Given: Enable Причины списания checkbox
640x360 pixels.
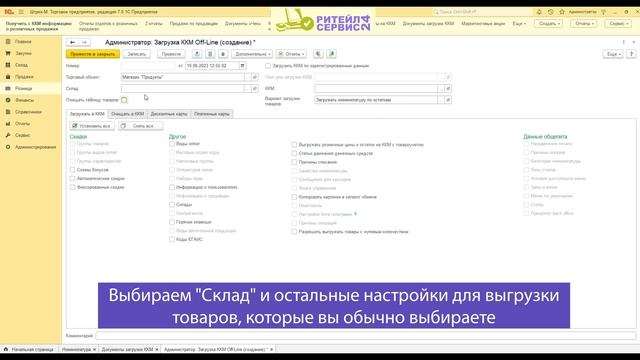Looking at the screenshot, I should pyautogui.click(x=294, y=162).
